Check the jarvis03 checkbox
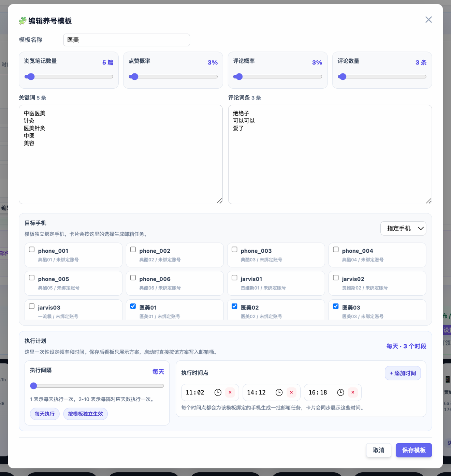This screenshot has height=476, width=451. [32, 306]
